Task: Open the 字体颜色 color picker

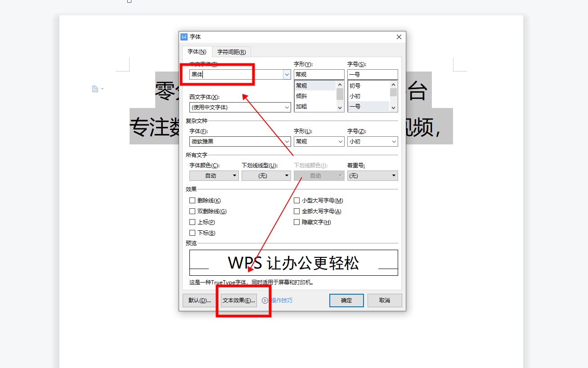Action: (x=214, y=176)
